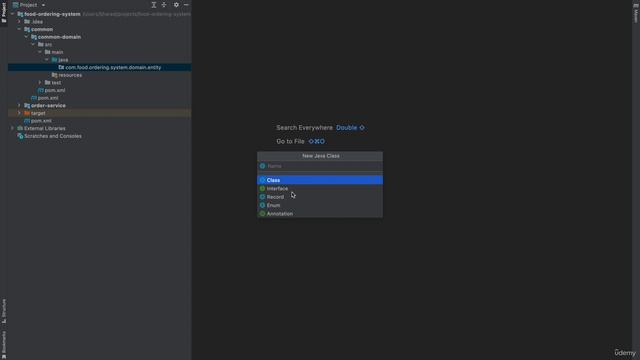This screenshot has height=360, width=640.
Task: Select pom.xml under common module
Action: [x=48, y=98]
